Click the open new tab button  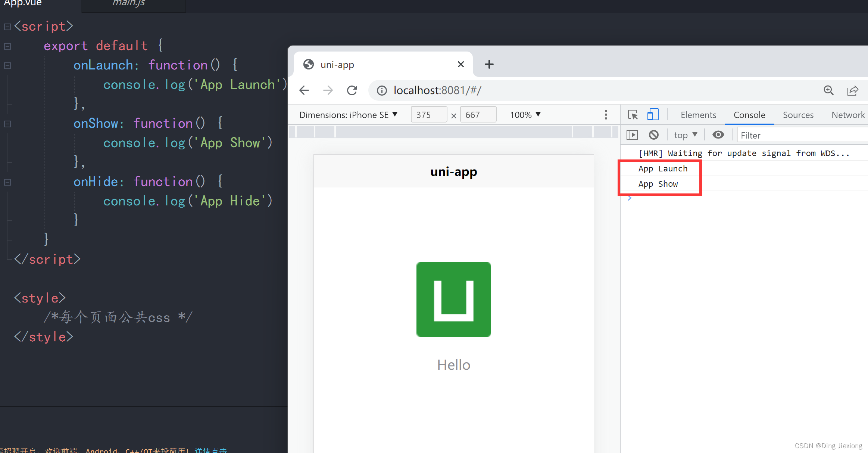pos(489,64)
